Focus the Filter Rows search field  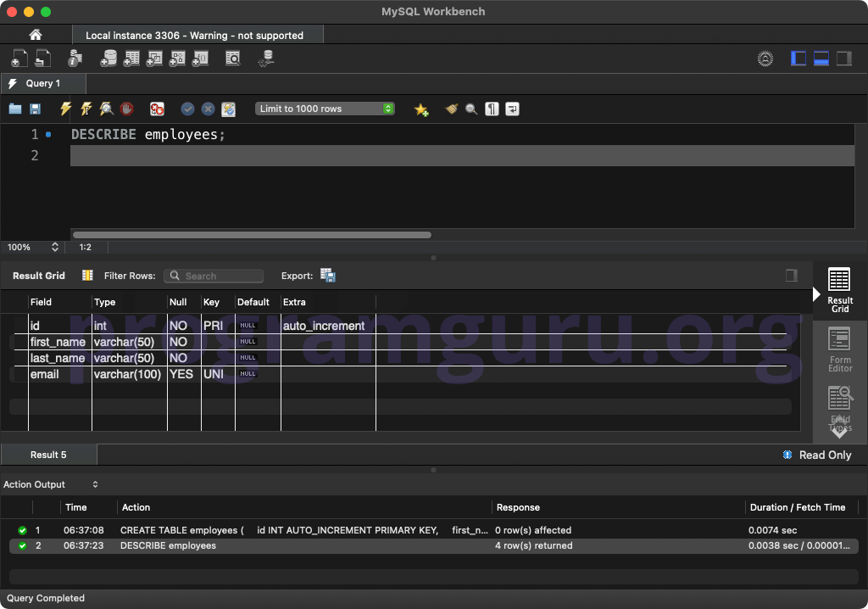[x=214, y=276]
